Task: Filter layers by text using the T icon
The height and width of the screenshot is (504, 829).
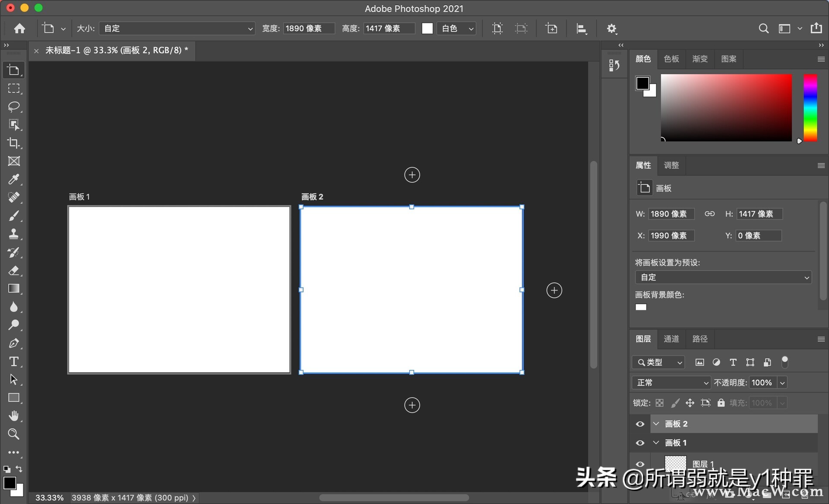Action: click(x=733, y=362)
